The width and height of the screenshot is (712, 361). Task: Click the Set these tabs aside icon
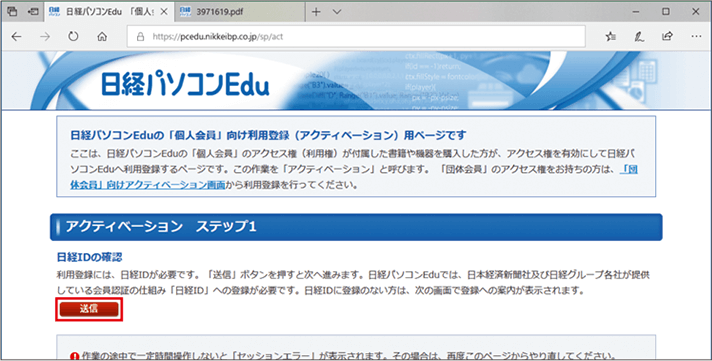pos(33,12)
